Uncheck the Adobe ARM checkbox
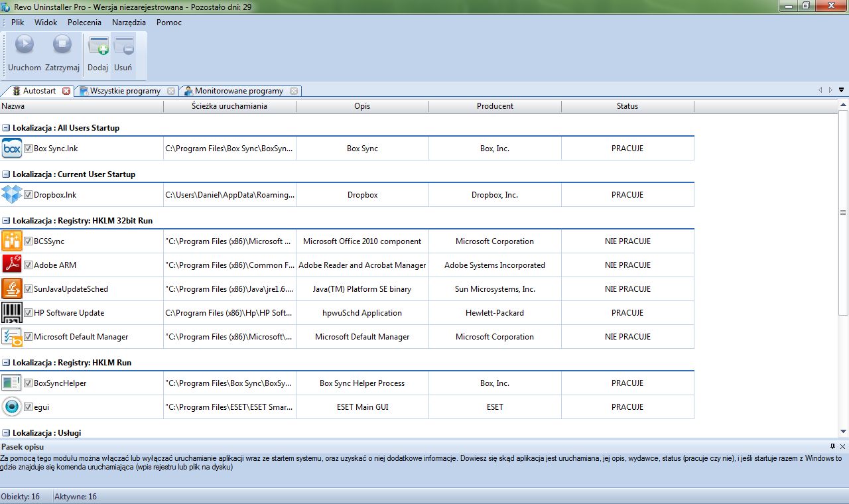Image resolution: width=849 pixels, height=504 pixels. 28,265
